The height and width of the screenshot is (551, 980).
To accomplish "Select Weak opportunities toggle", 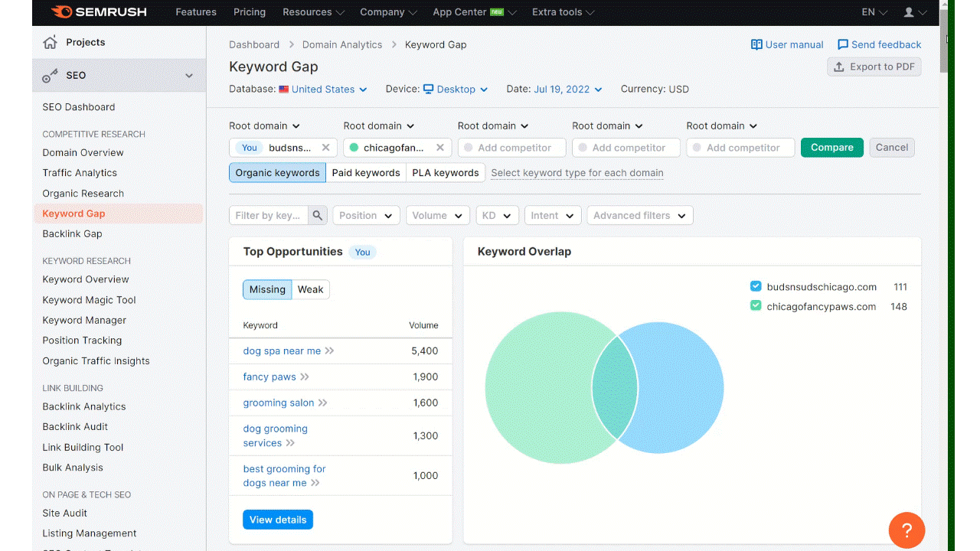I will 311,289.
